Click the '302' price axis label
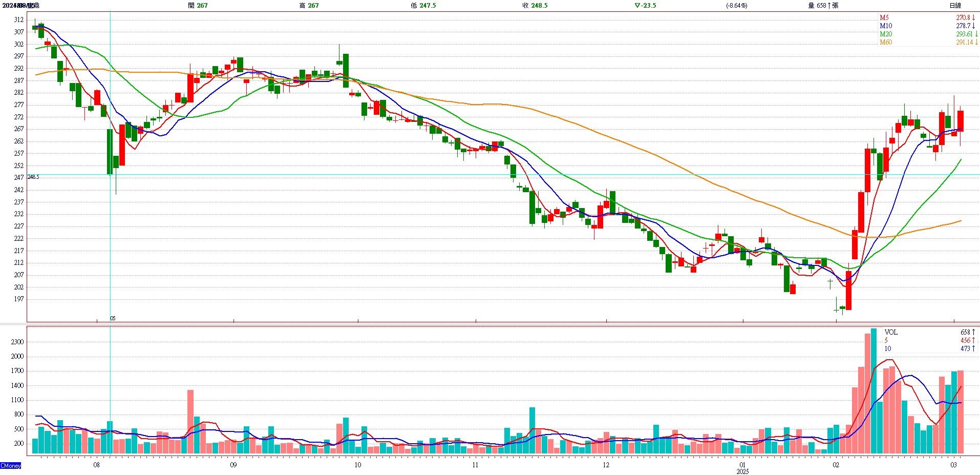The width and height of the screenshot is (980, 475). 19,45
